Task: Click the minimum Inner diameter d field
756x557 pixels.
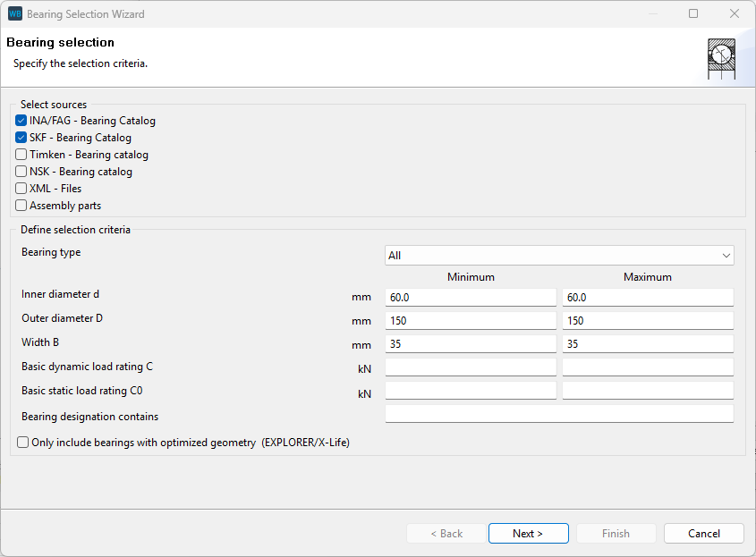Action: point(471,298)
